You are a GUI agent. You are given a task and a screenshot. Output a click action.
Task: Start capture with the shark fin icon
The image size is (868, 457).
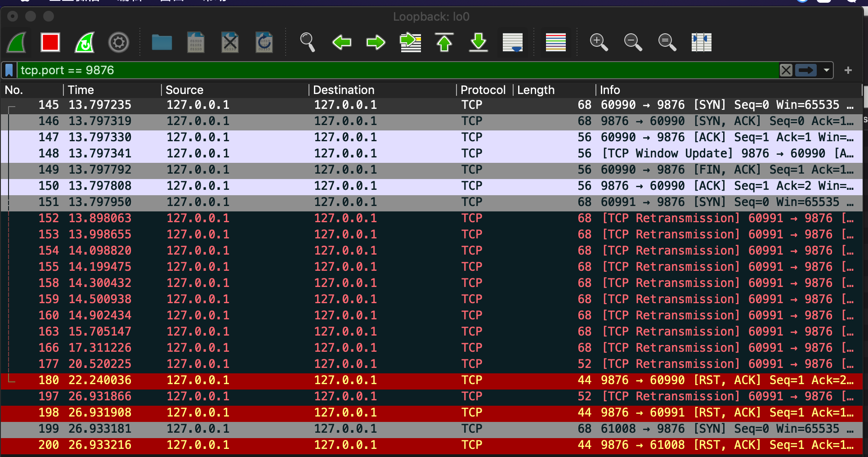tap(17, 43)
